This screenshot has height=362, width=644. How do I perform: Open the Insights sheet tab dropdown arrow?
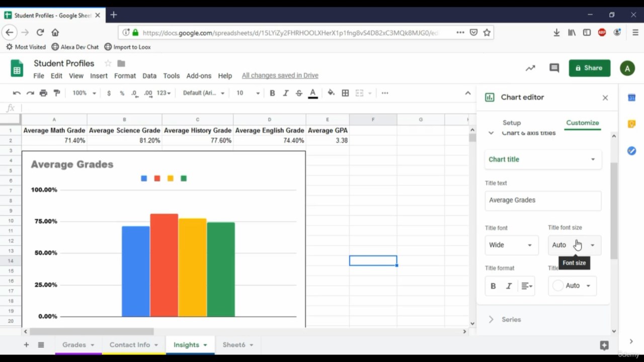click(205, 345)
